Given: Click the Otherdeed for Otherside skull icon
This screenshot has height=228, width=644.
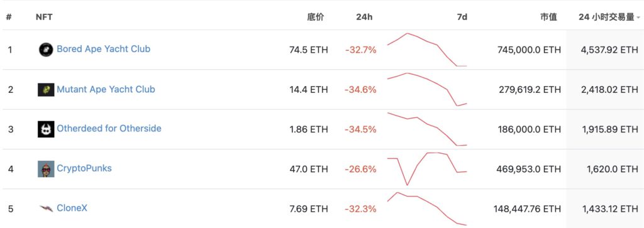Looking at the screenshot, I should (45, 129).
